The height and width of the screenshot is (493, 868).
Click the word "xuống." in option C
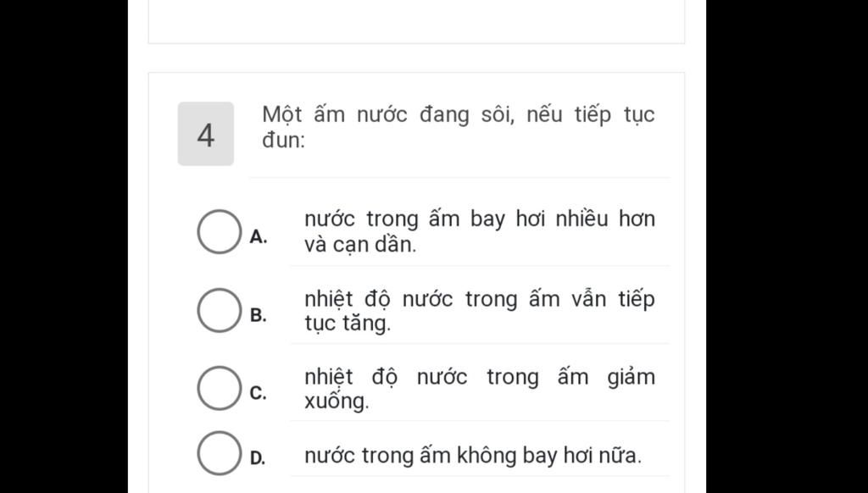(x=336, y=402)
